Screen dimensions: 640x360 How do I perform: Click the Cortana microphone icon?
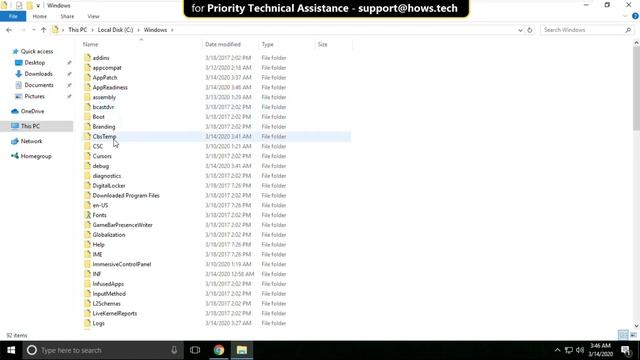[174, 350]
